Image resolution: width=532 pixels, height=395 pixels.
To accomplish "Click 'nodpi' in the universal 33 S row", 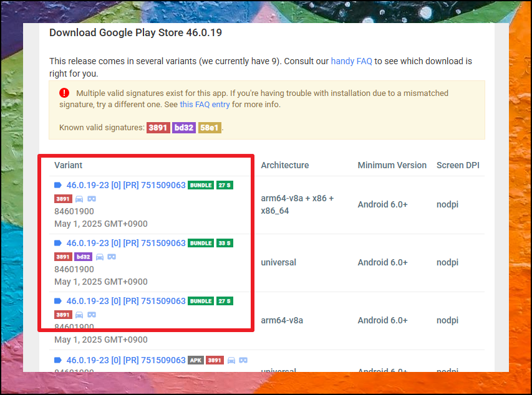I will (x=447, y=262).
